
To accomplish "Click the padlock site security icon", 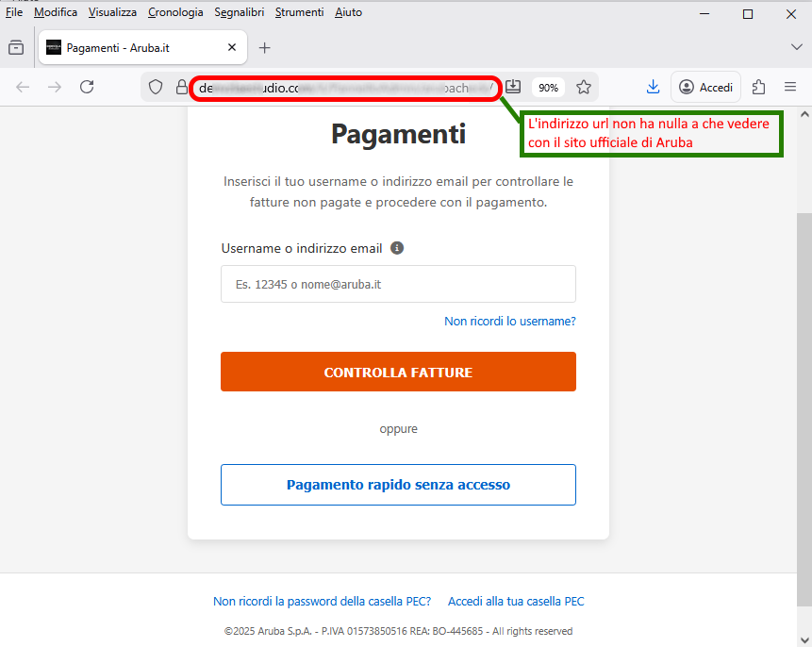I will pyautogui.click(x=182, y=88).
